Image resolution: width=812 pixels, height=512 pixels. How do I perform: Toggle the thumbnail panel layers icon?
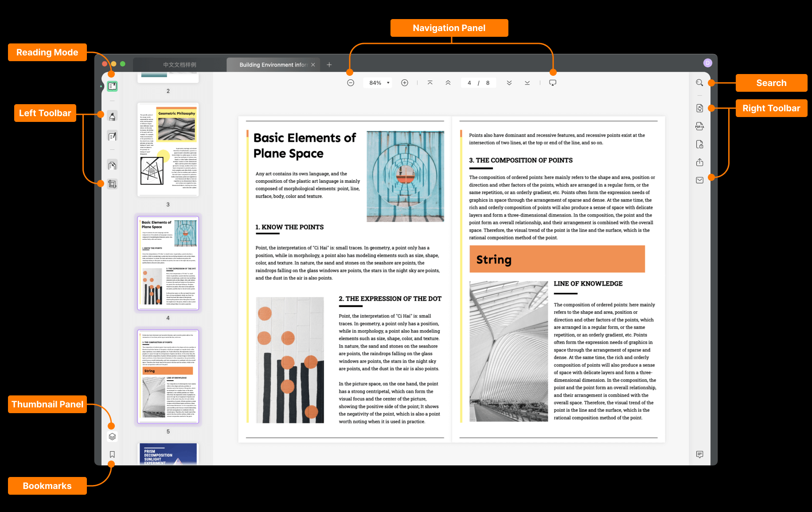point(112,437)
